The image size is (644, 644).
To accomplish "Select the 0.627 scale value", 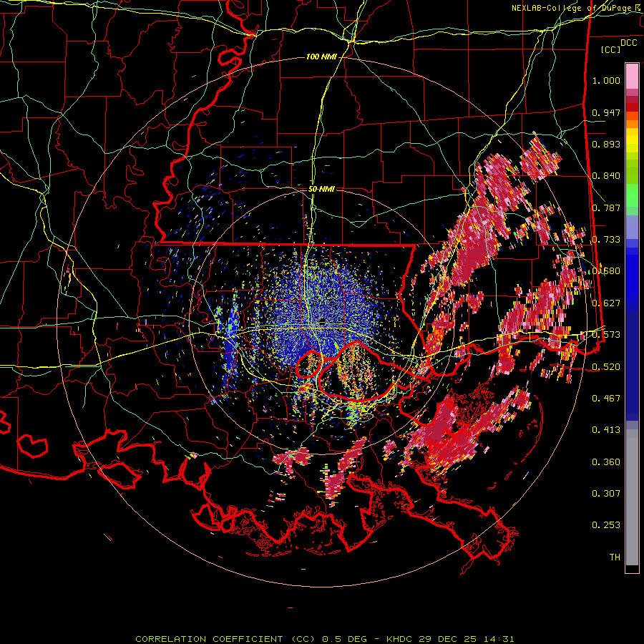I will click(606, 303).
